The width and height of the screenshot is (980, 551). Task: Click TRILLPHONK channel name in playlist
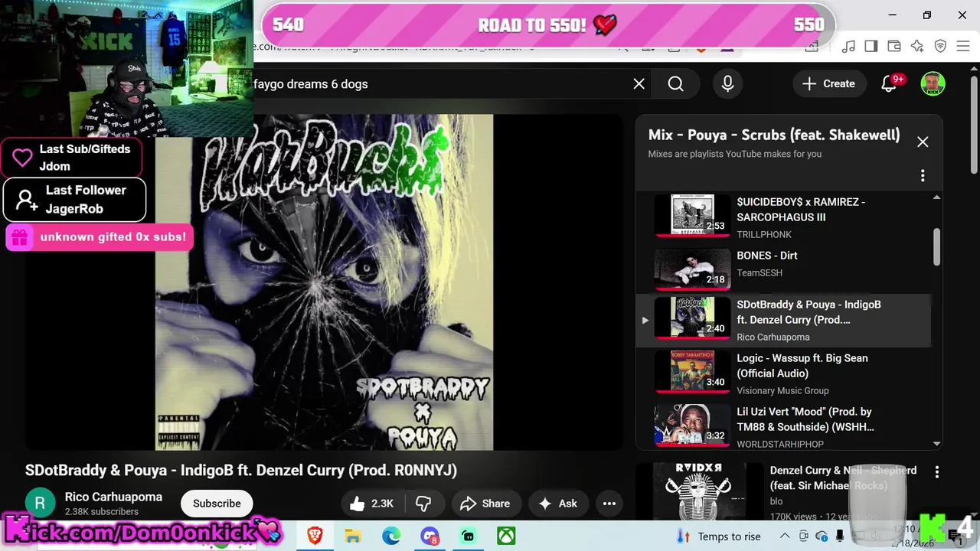pos(764,235)
